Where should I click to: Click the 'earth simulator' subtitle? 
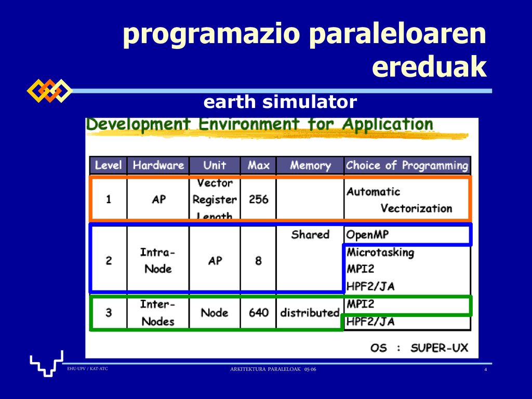pos(280,102)
